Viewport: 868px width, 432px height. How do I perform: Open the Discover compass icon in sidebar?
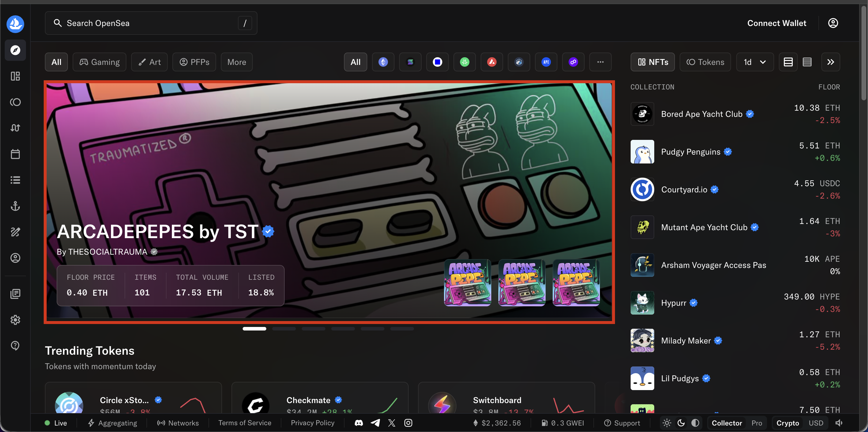point(15,50)
